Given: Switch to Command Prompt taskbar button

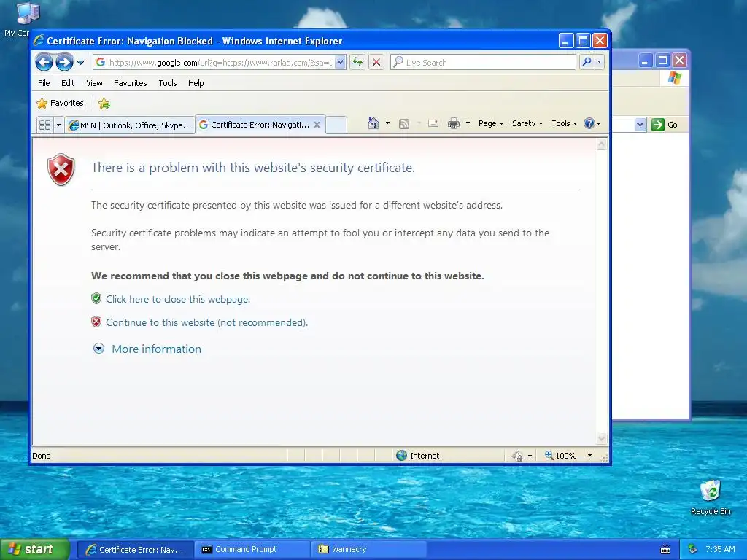Looking at the screenshot, I should (x=253, y=550).
